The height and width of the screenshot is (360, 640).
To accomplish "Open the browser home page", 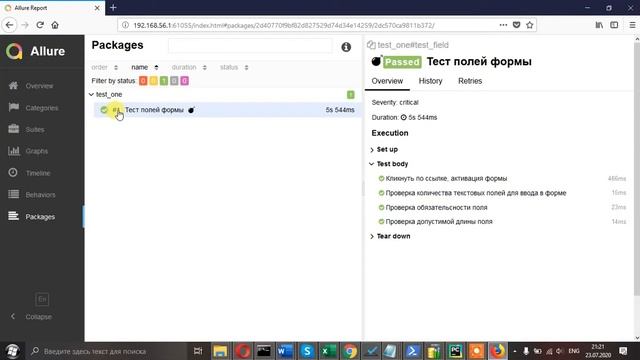I will [x=55, y=25].
